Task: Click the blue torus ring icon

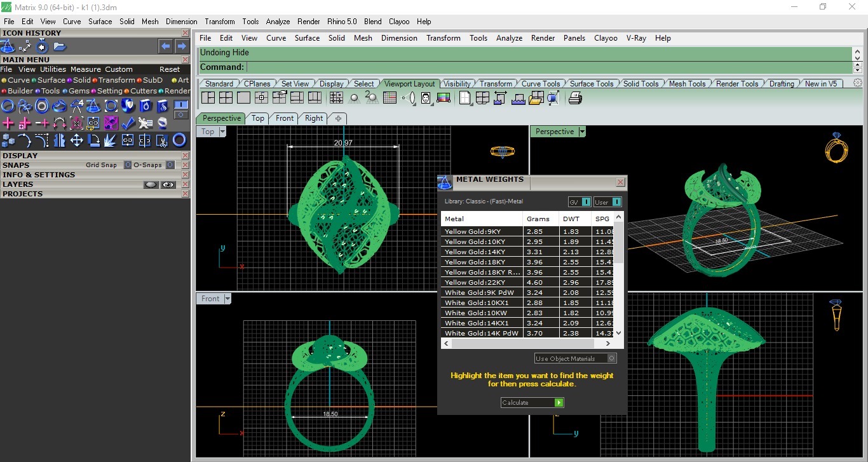Action: 179,140
